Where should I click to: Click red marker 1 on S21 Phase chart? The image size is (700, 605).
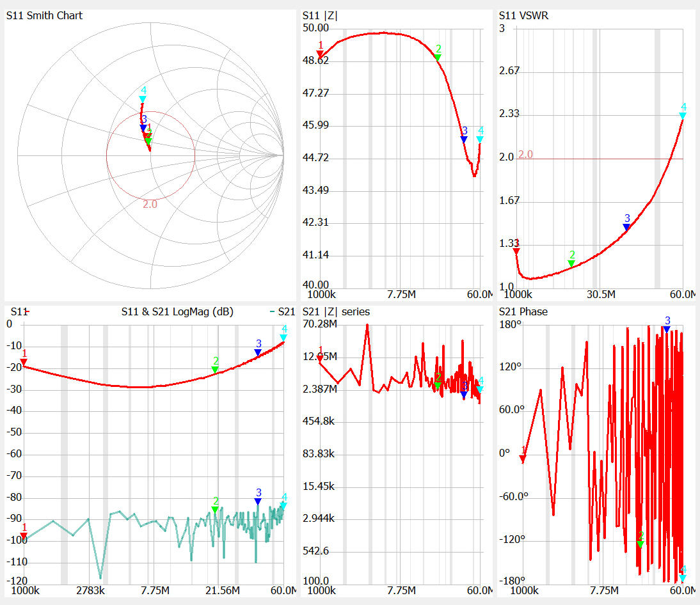tap(523, 459)
